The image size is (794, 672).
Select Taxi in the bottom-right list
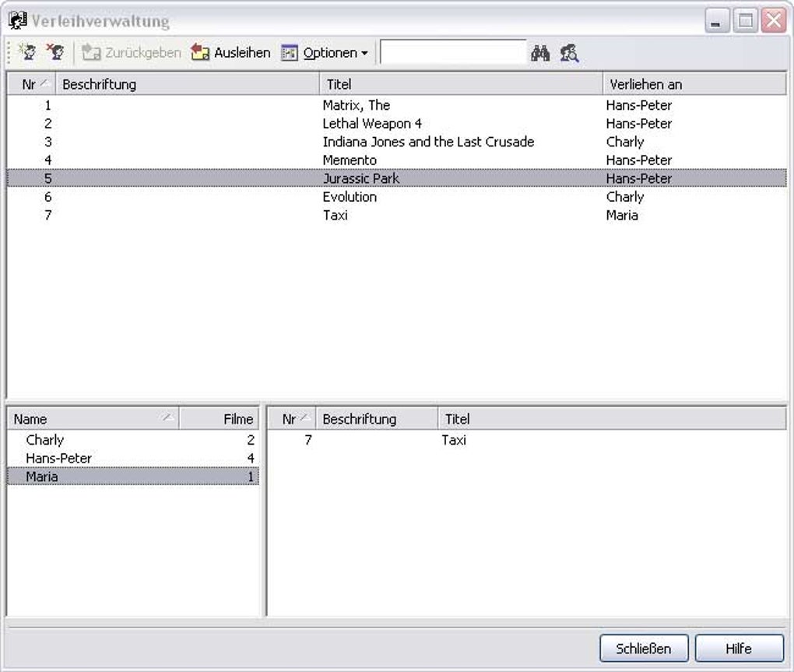(527, 439)
